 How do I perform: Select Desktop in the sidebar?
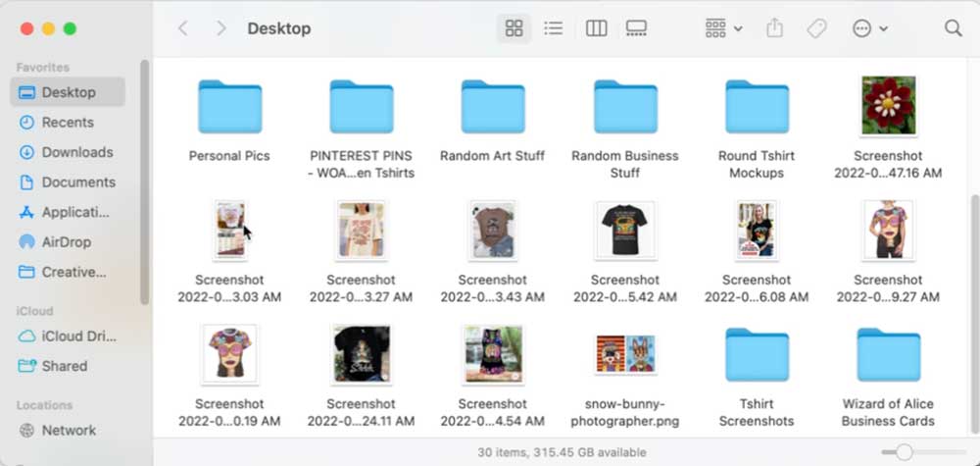point(68,92)
